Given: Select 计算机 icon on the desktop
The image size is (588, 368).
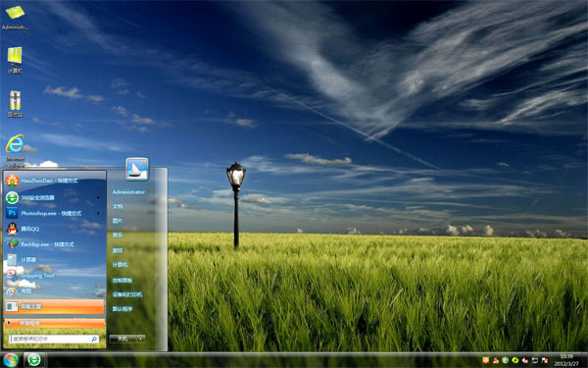Looking at the screenshot, I should point(15,60).
